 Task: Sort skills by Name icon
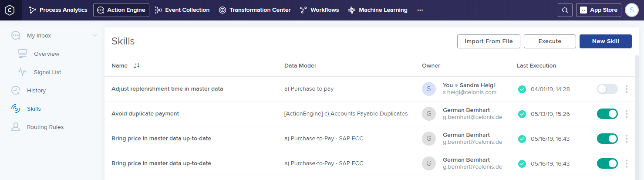tap(137, 66)
